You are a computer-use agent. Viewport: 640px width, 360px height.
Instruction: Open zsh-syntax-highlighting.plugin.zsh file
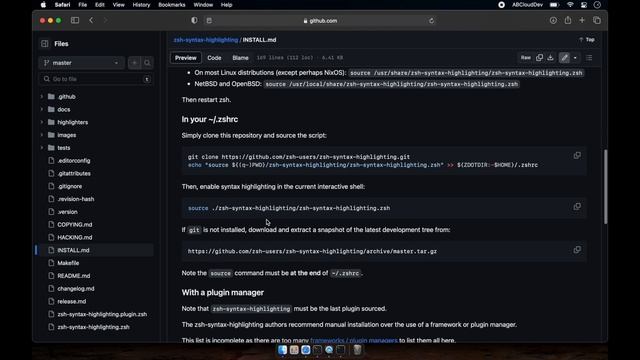pos(102,314)
